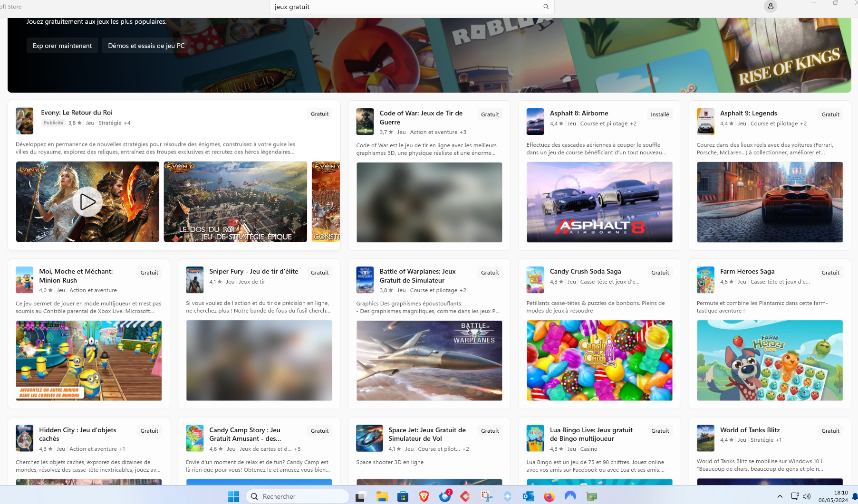The image size is (858, 504).
Task: View the Battle of Warplanes jet screenshot
Action: point(429,361)
